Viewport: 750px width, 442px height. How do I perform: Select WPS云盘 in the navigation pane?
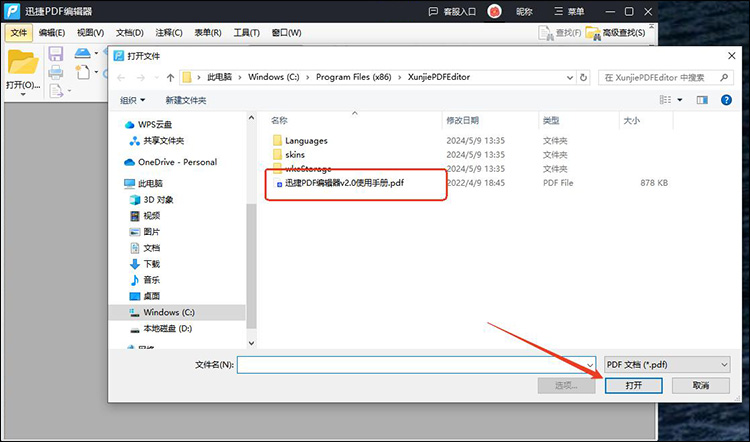[154, 124]
